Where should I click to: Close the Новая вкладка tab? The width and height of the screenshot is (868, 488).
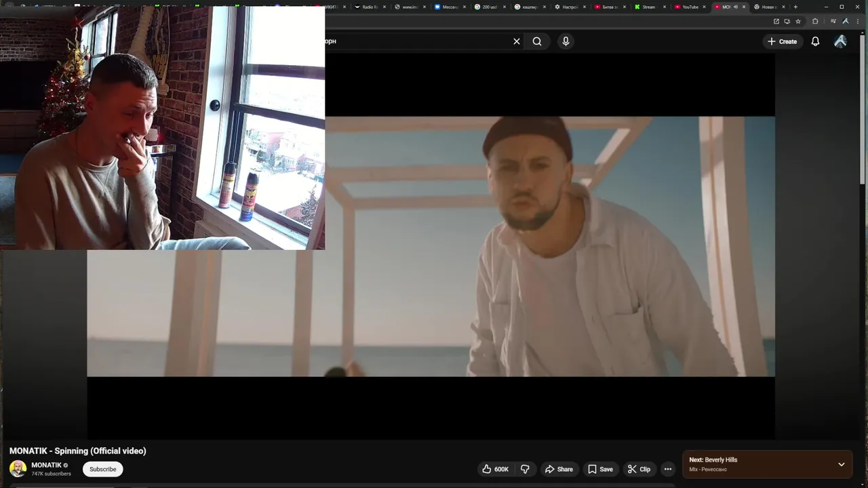(x=784, y=7)
